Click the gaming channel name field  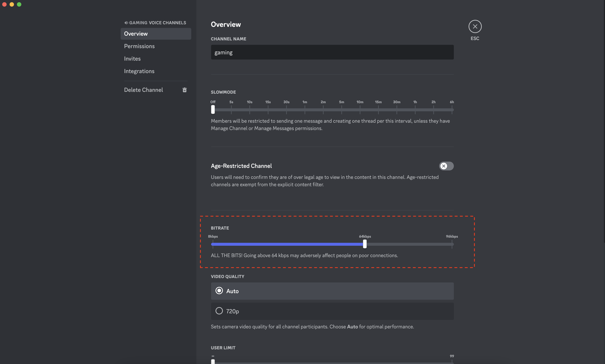(x=332, y=52)
